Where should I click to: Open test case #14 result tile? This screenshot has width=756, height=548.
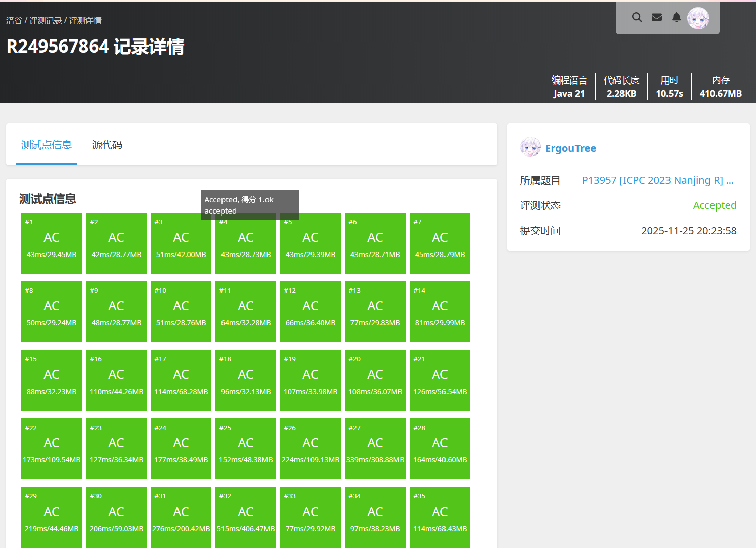click(440, 312)
